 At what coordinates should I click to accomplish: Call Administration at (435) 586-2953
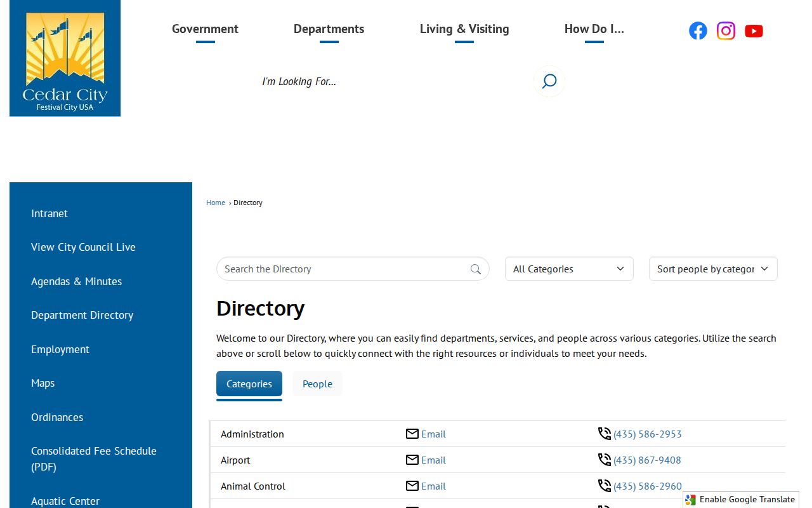pos(648,434)
